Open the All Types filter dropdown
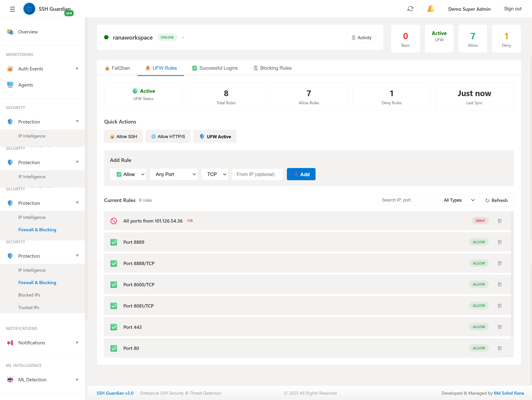Image resolution: width=532 pixels, height=400 pixels. (x=458, y=200)
